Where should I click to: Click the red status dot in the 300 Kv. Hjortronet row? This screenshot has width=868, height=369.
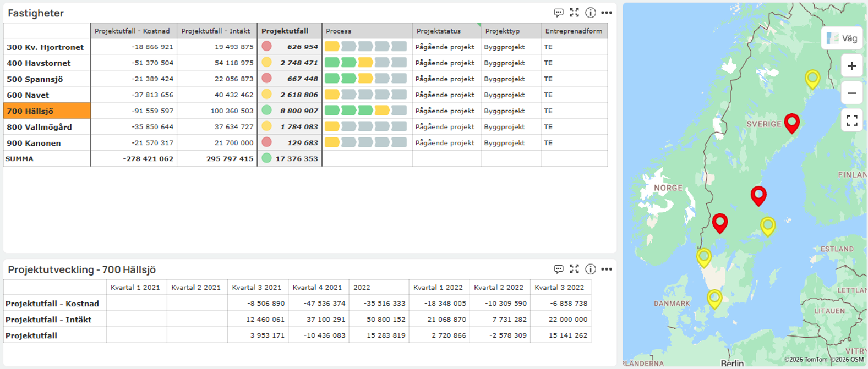[x=266, y=47]
